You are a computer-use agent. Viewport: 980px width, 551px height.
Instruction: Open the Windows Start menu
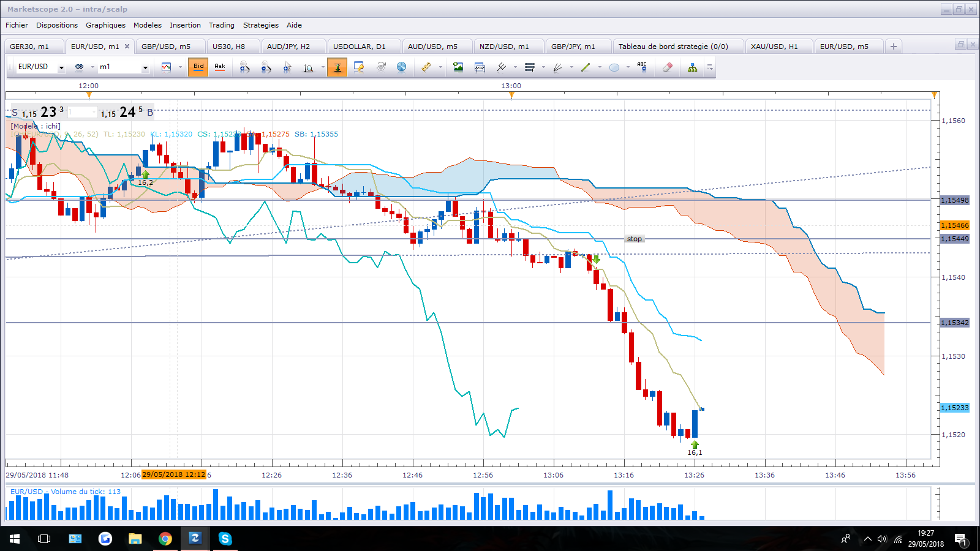[x=15, y=539]
